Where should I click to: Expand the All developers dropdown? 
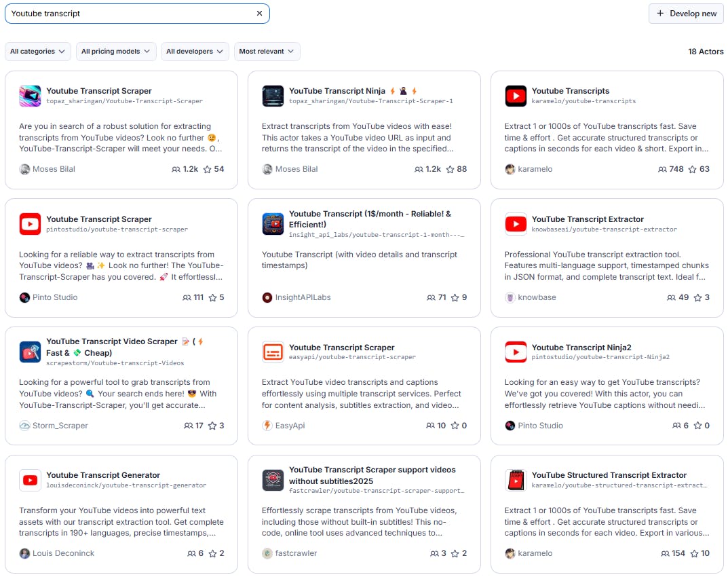tap(195, 51)
